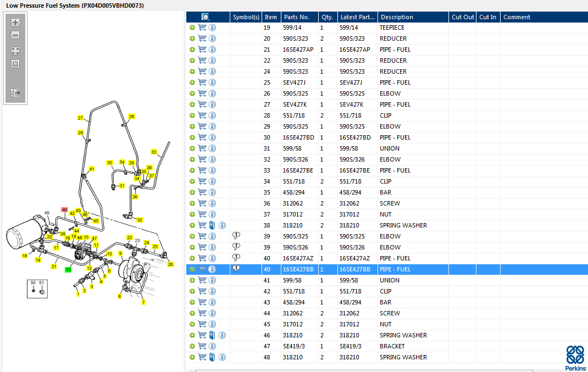Click the Comment column header
The width and height of the screenshot is (588, 372).
tap(544, 17)
